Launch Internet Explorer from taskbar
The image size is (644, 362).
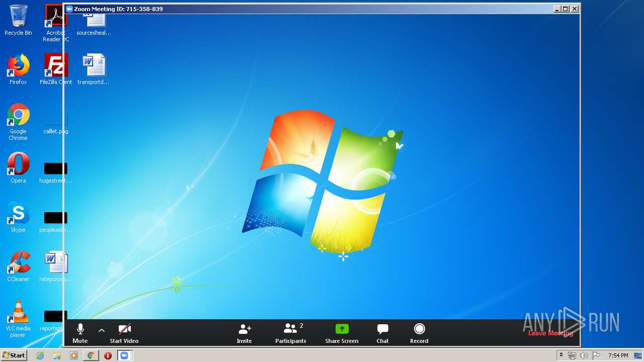40,355
